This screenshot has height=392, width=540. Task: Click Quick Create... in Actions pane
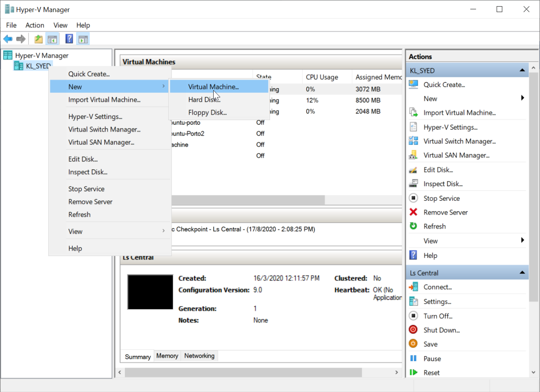[x=444, y=84]
